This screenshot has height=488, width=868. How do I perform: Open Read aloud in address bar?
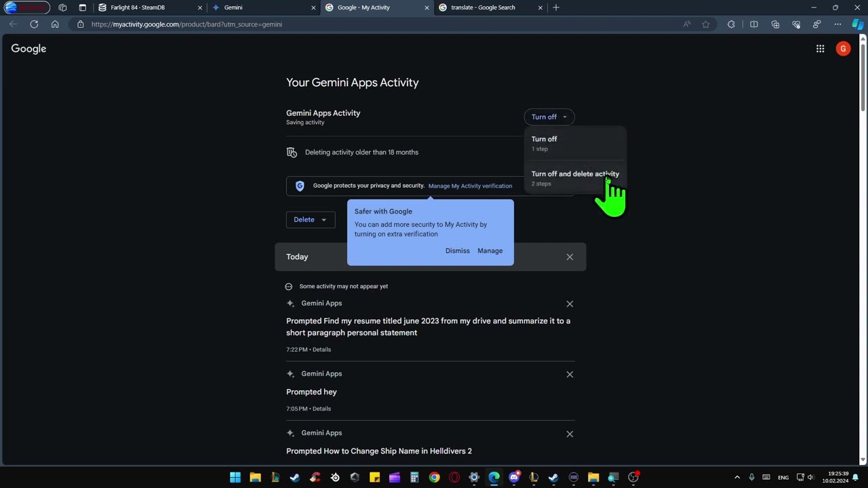[687, 24]
